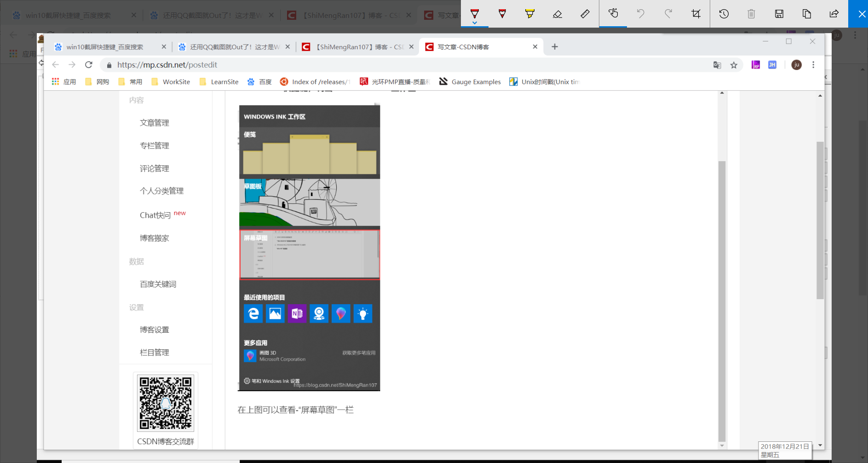Viewport: 868px width, 463px height.
Task: Click the CSDN博客交流群 QR code
Action: coord(166,403)
